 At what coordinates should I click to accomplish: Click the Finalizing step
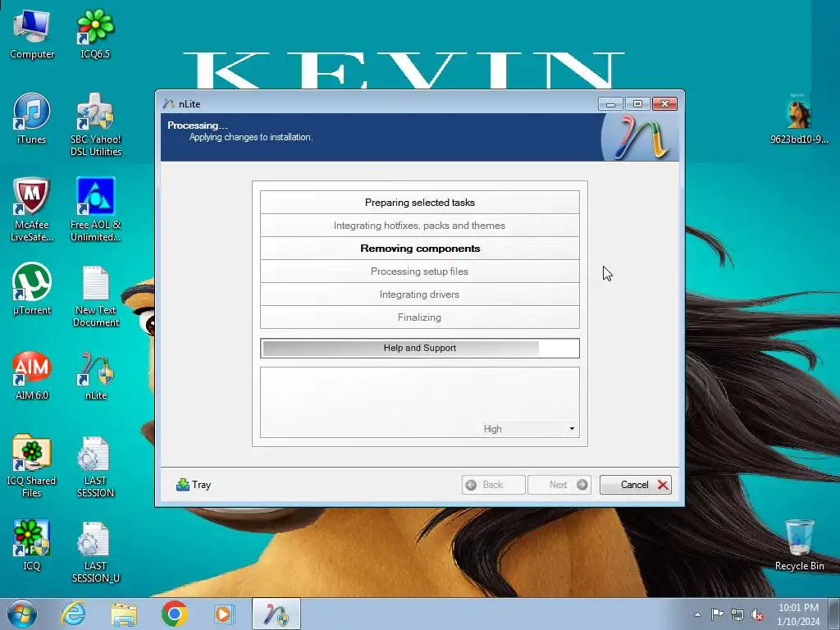[x=419, y=317]
